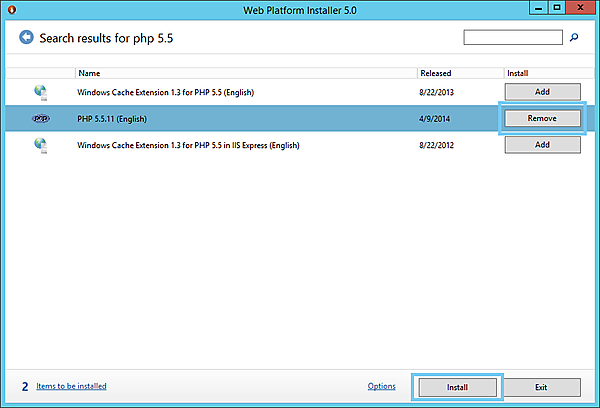Focus the search text box
Screen dimensions: 600x408
point(513,38)
